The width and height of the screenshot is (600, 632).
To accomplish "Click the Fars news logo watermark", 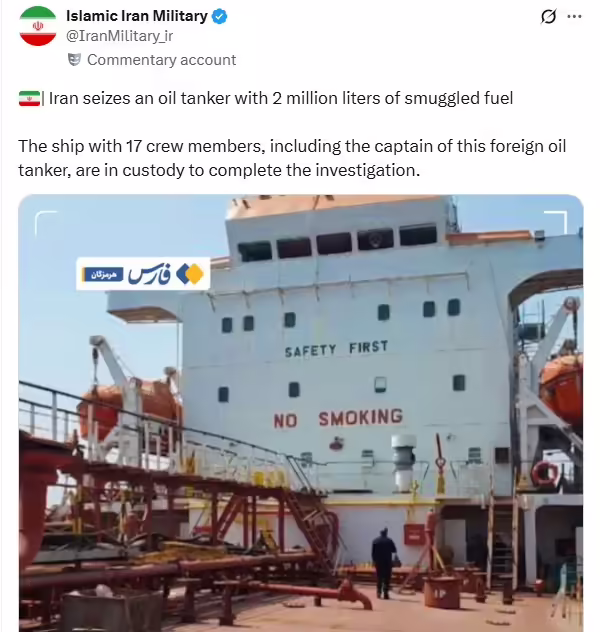I will [x=143, y=274].
